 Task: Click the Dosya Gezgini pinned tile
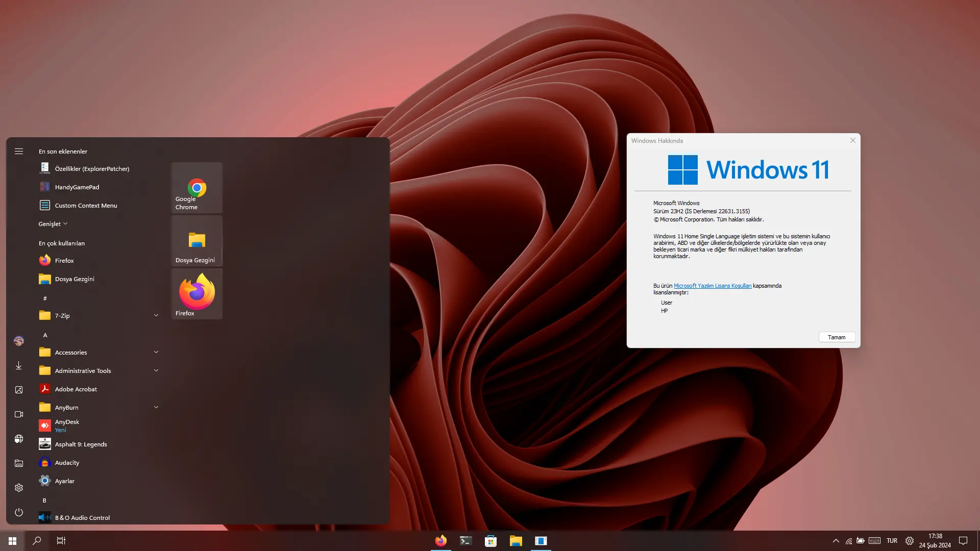[197, 241]
